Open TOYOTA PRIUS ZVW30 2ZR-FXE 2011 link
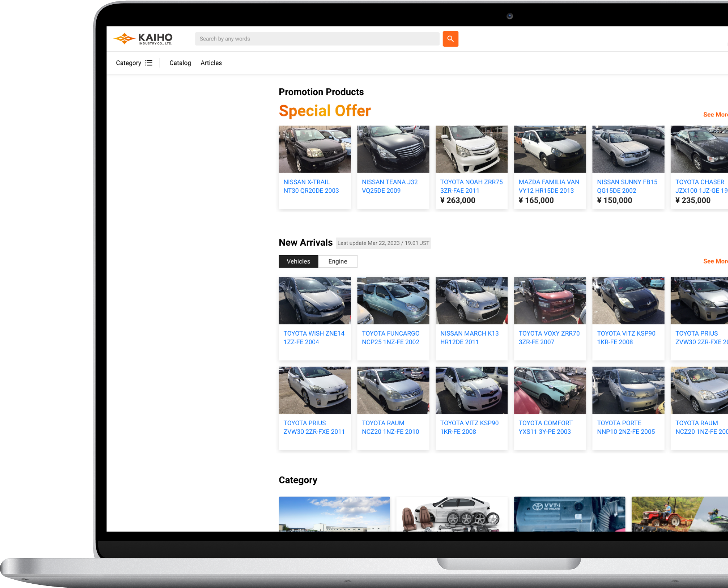This screenshot has height=588, width=728. coord(314,427)
